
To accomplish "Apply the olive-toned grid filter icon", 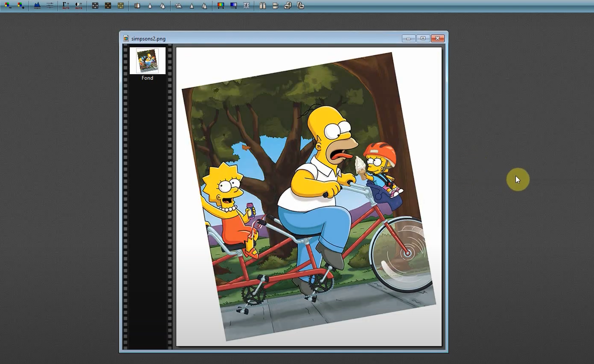I will pos(121,6).
